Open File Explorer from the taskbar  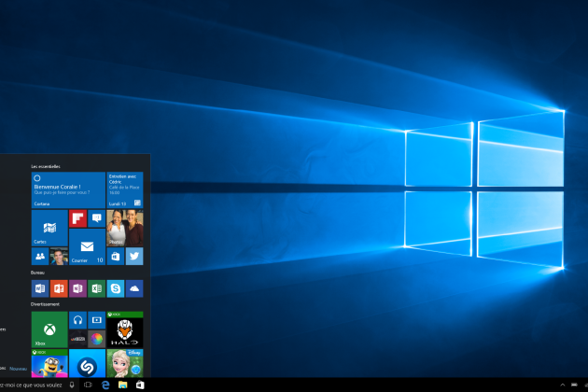122,385
